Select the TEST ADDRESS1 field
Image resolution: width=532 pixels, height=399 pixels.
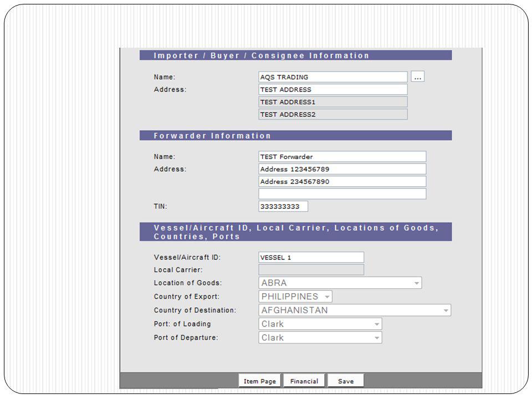(x=332, y=102)
